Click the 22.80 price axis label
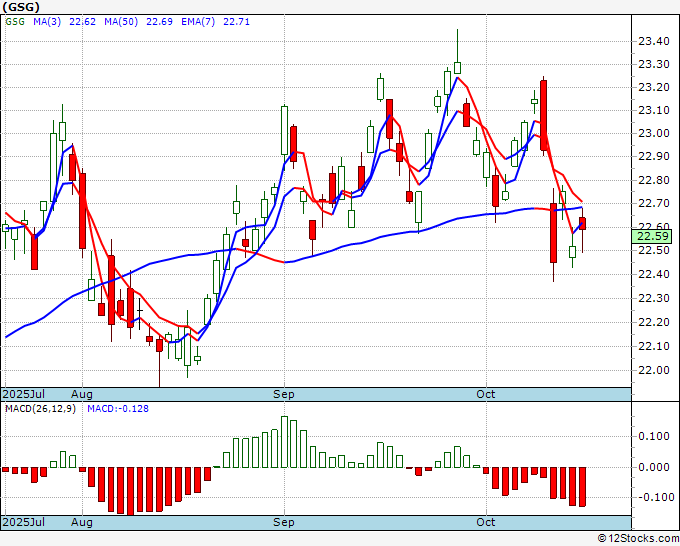 pyautogui.click(x=654, y=180)
